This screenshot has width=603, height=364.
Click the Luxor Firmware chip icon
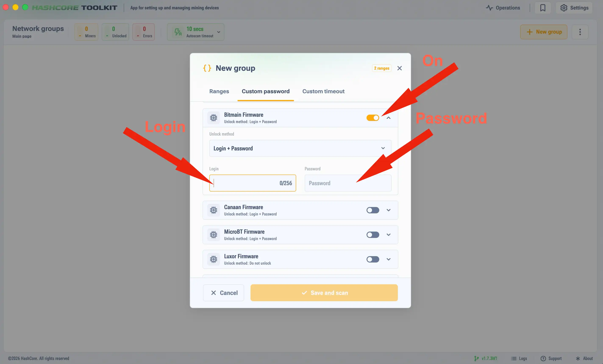[x=213, y=259]
